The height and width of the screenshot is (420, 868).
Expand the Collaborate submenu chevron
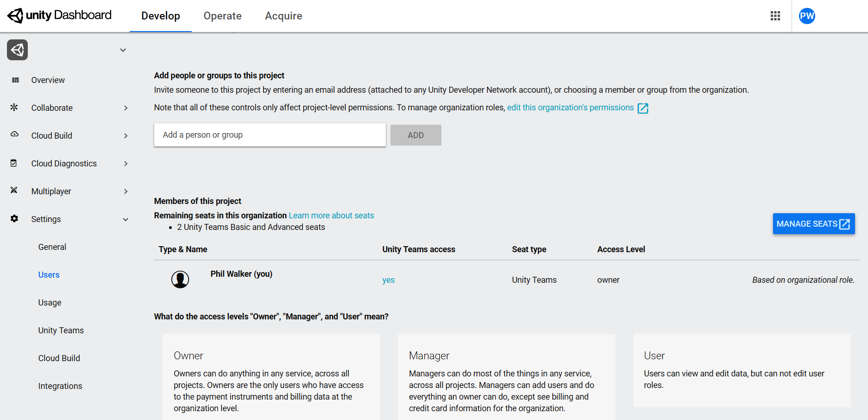126,108
